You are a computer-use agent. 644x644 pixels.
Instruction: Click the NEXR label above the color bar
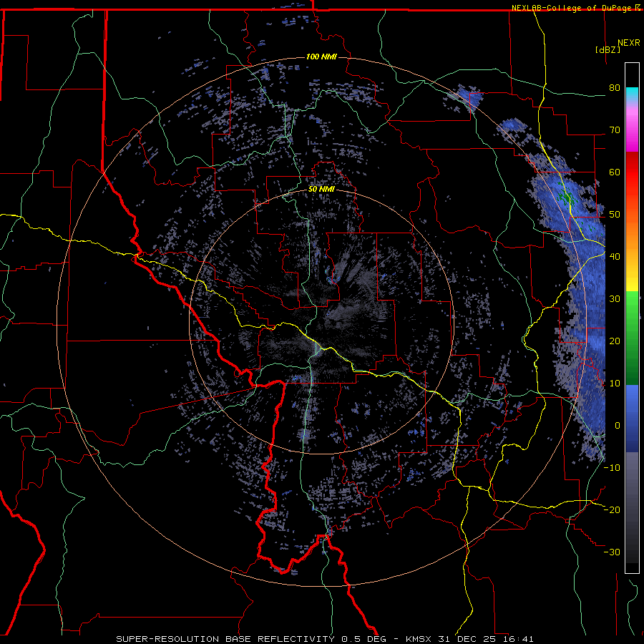pyautogui.click(x=629, y=43)
